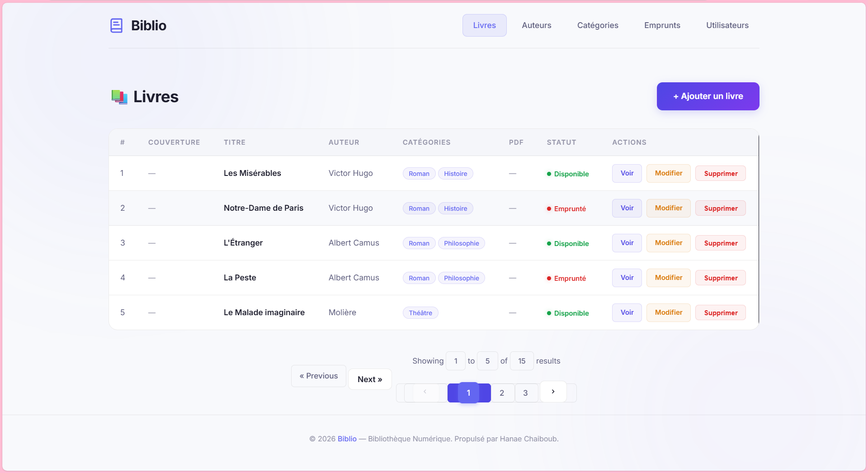Open the Emprunts section
The image size is (868, 473).
pyautogui.click(x=662, y=25)
